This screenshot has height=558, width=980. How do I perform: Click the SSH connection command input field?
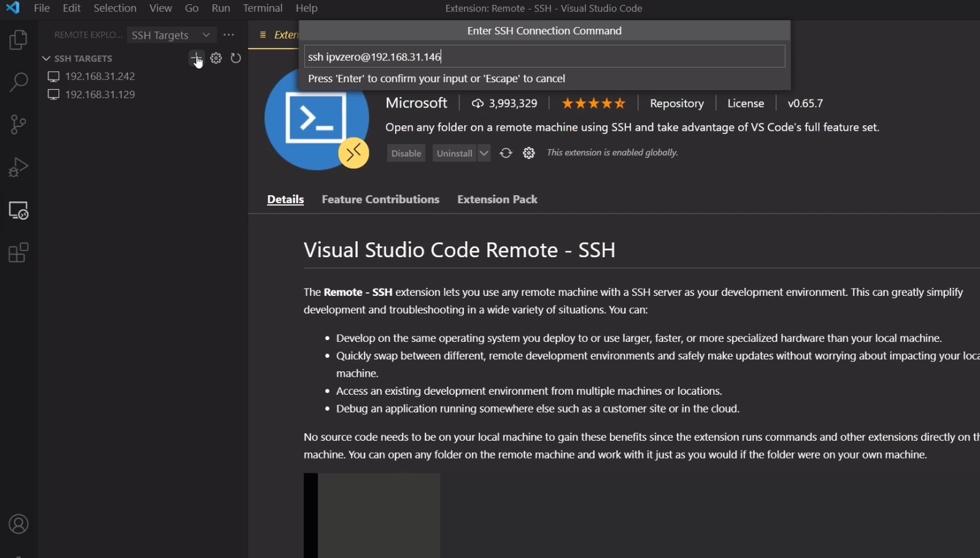(544, 56)
